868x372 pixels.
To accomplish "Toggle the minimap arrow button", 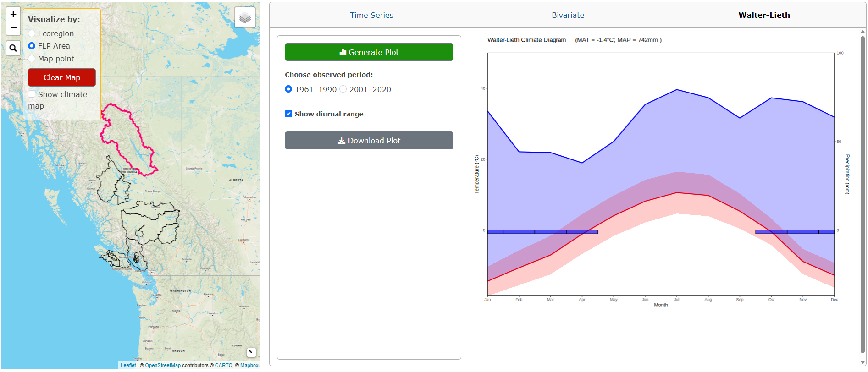I will [x=251, y=352].
